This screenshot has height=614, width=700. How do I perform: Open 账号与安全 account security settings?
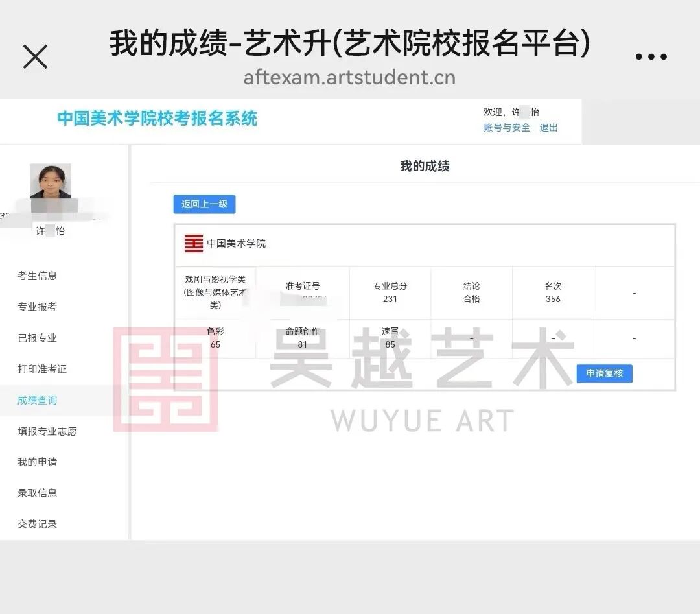coord(506,128)
